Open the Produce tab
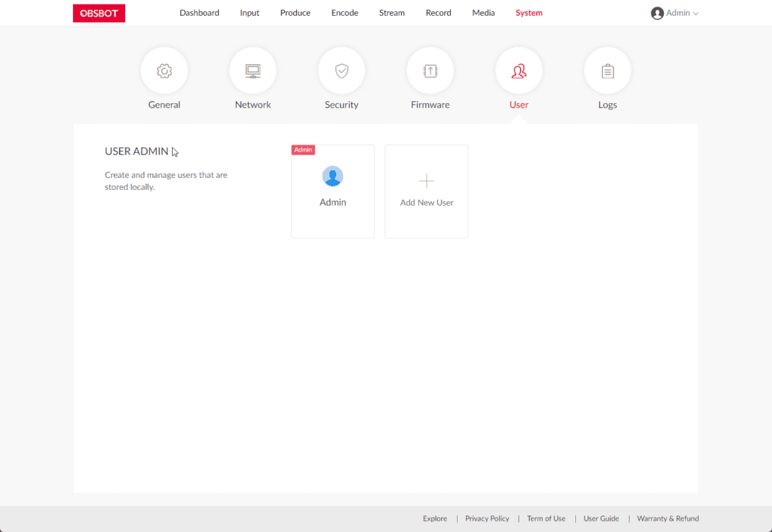Viewport: 772px width, 532px height. point(295,13)
